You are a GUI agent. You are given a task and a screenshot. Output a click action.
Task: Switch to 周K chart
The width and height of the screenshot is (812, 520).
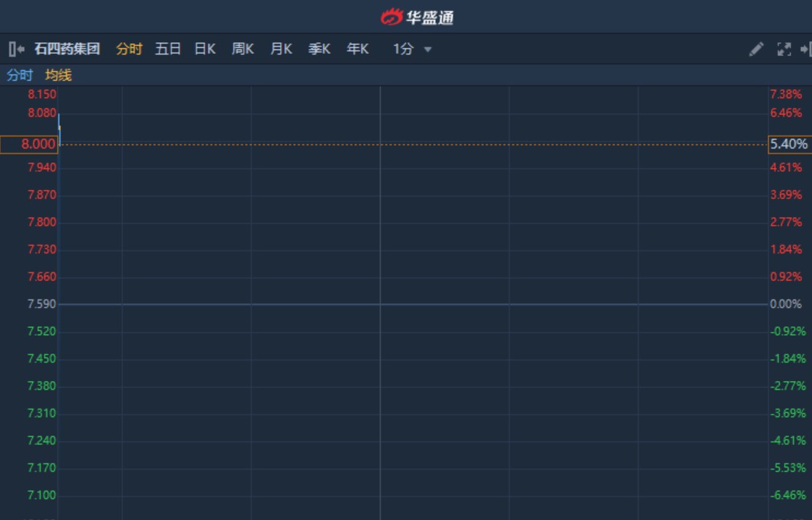coord(243,49)
